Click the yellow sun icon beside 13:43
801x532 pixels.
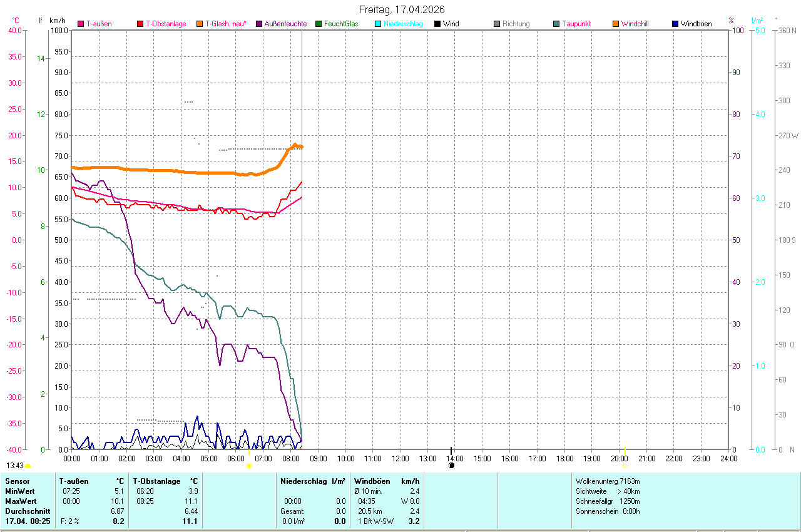[x=28, y=466]
